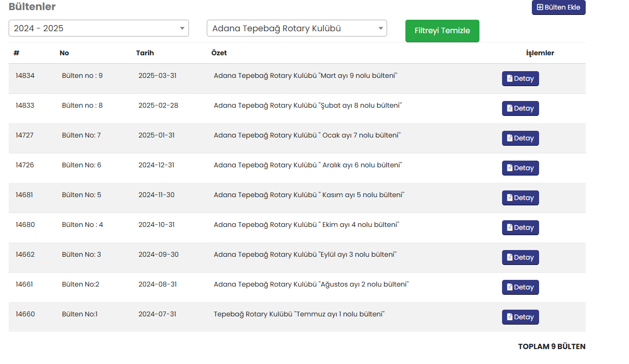
Task: Select ID cell 14661
Action: tap(24, 284)
